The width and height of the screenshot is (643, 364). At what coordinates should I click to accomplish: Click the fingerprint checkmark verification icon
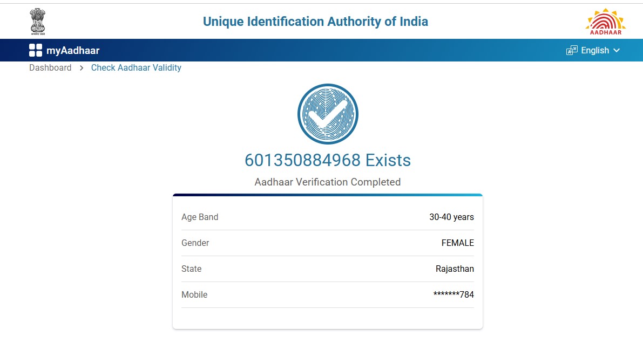click(x=328, y=114)
